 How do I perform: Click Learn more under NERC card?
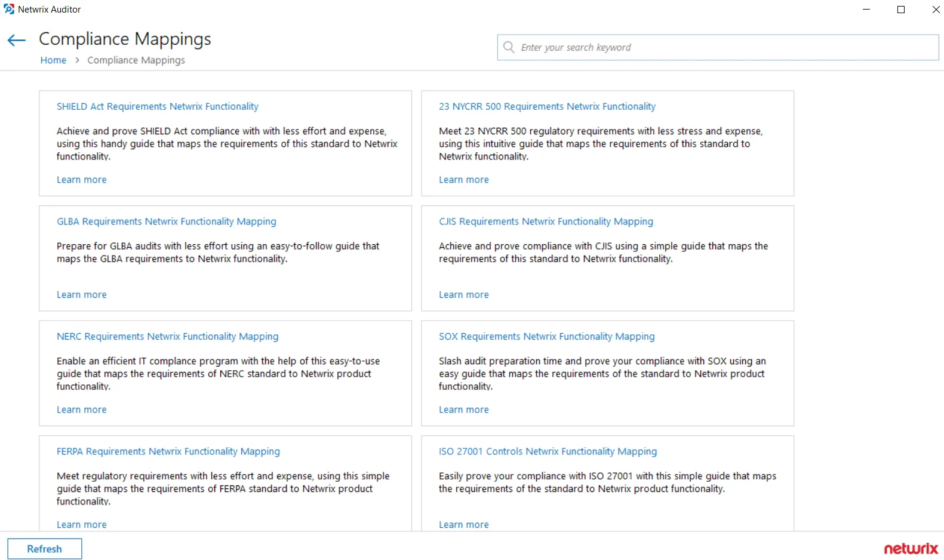coord(82,410)
